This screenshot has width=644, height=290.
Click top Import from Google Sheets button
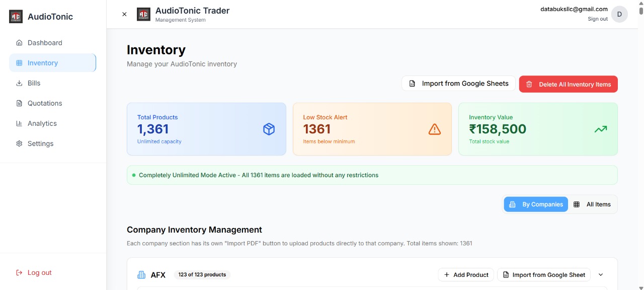[458, 84]
